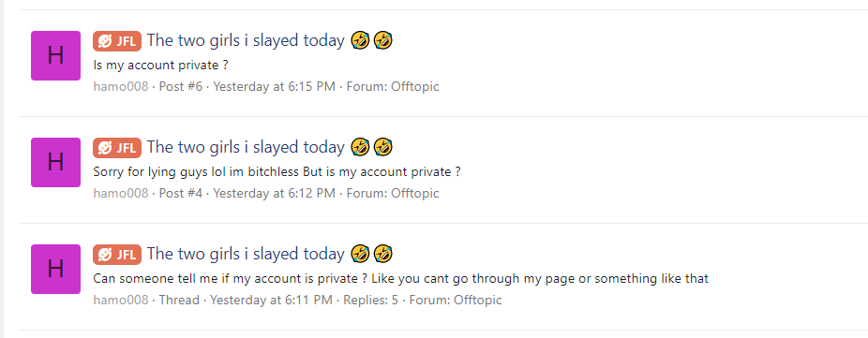
Task: Click the 'Yesterday at 6:15 PM' timestamp
Action: 274,86
